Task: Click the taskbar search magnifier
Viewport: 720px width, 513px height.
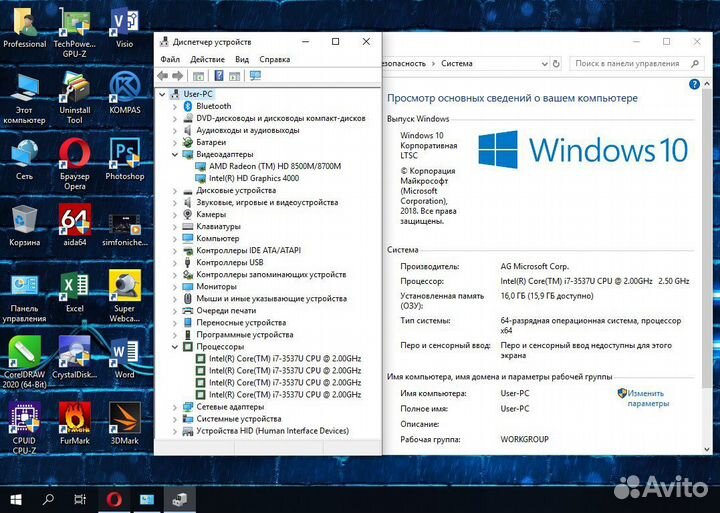Action: click(48, 499)
